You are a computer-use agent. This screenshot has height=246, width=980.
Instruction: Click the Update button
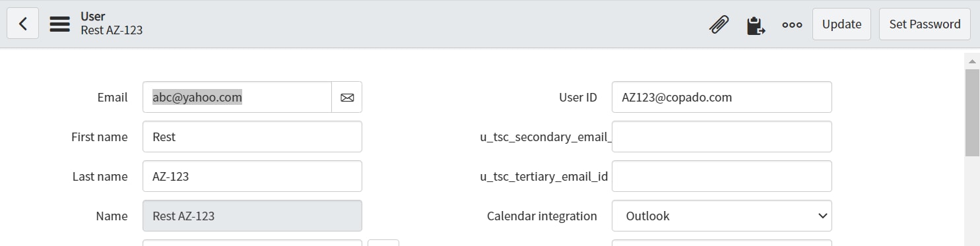(841, 24)
